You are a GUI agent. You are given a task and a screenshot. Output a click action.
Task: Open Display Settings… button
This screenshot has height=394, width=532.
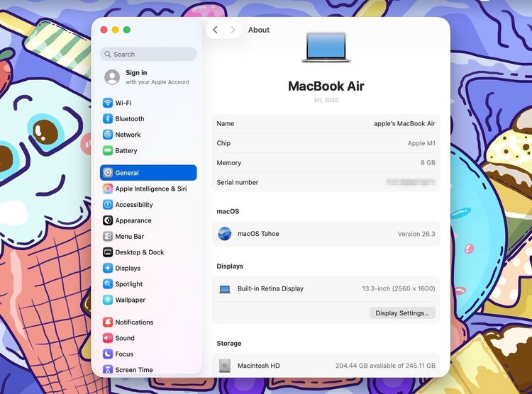[x=402, y=313]
